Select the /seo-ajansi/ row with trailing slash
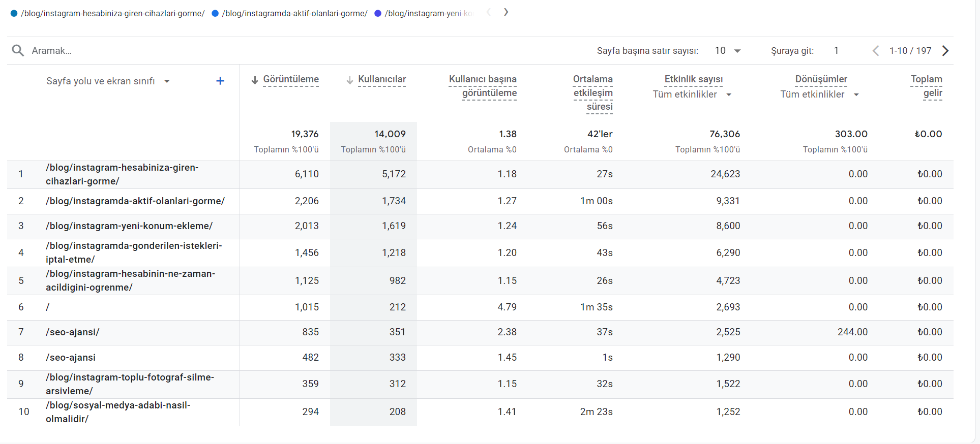 (x=73, y=332)
